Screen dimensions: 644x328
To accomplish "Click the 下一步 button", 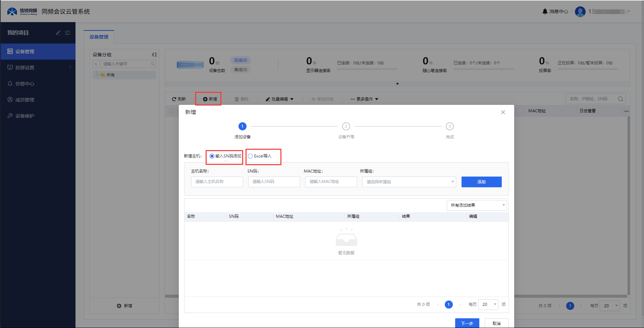I will pos(467,323).
